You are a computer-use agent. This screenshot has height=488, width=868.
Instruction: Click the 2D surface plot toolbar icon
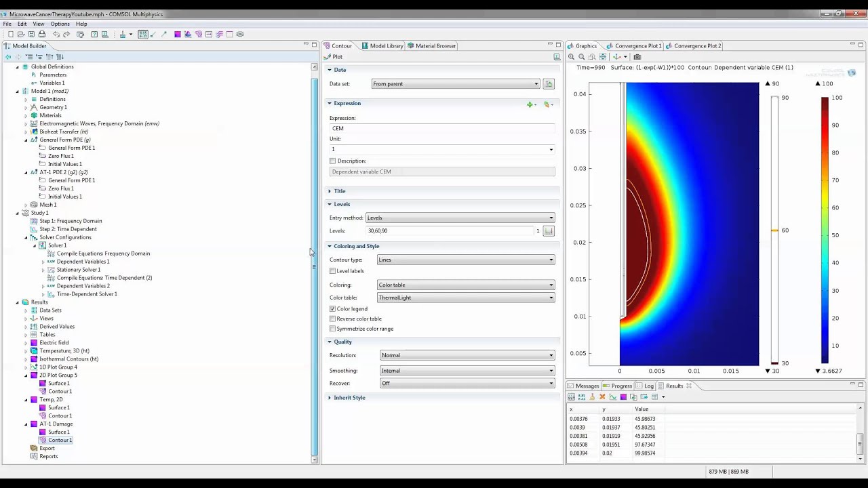[x=178, y=34]
